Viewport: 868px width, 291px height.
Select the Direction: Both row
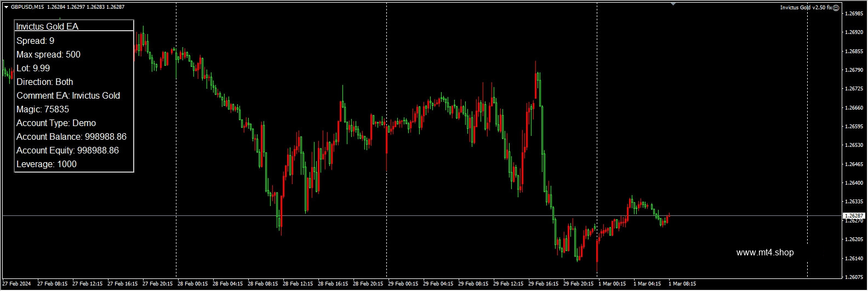[45, 82]
